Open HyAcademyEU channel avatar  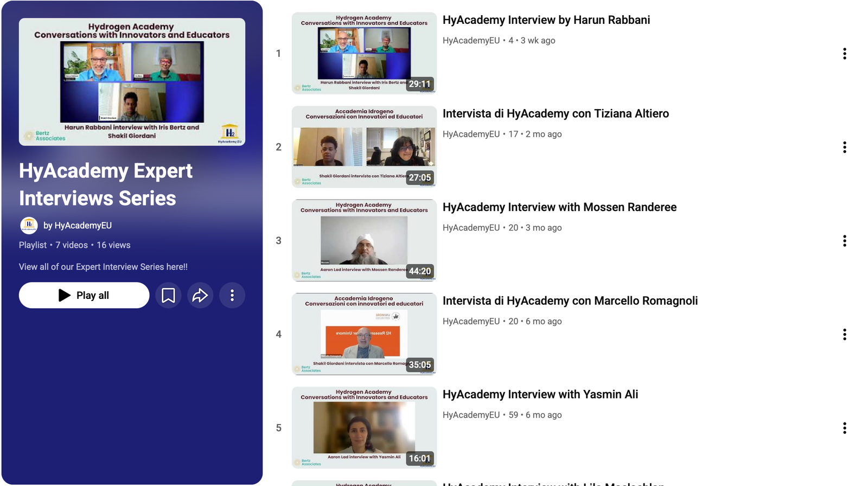coord(29,225)
